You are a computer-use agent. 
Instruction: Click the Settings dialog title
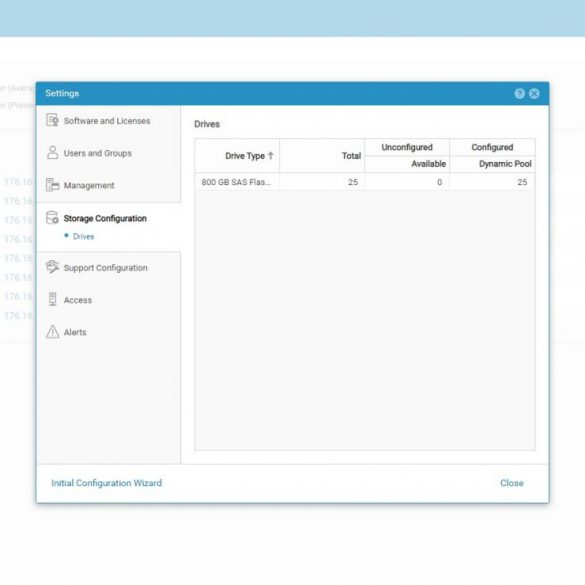pos(62,93)
